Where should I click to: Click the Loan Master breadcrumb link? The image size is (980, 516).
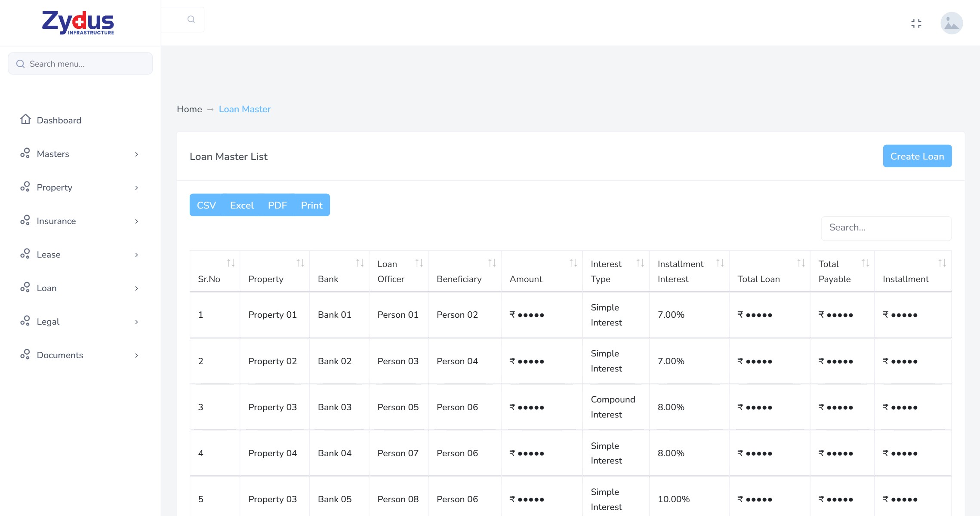[245, 109]
